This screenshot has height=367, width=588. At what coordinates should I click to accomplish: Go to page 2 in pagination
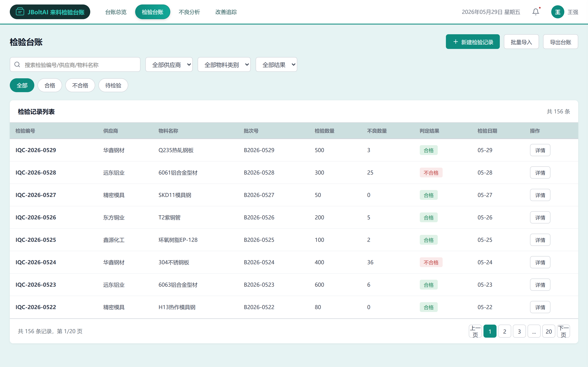[x=505, y=331]
